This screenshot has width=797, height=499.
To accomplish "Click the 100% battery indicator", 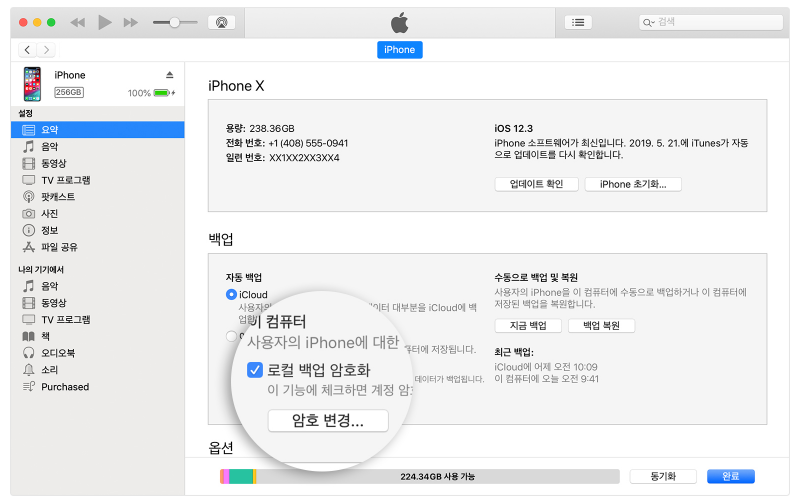I will pos(151,93).
